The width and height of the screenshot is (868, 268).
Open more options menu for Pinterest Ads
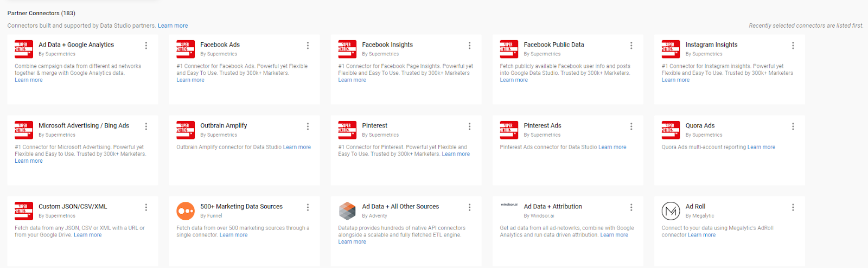(631, 126)
